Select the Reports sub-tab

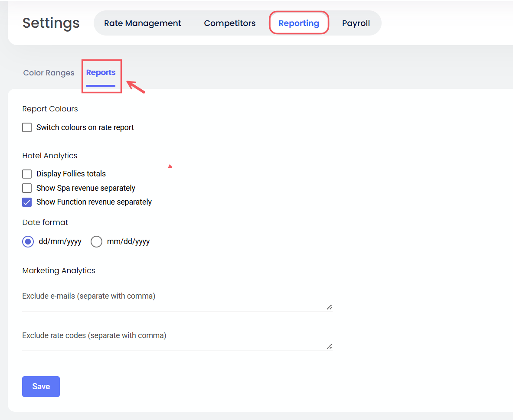click(x=101, y=73)
